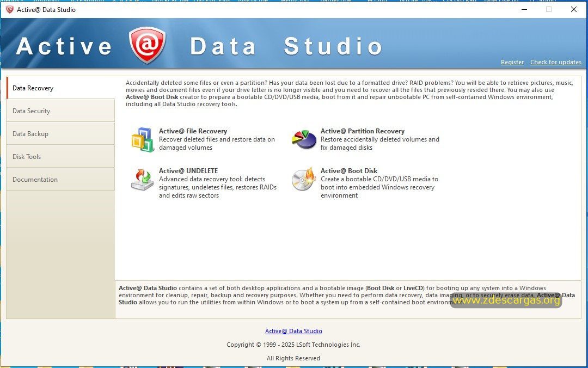Click the Partition Recovery pie chart icon
Image resolution: width=588 pixels, height=368 pixels.
click(304, 139)
